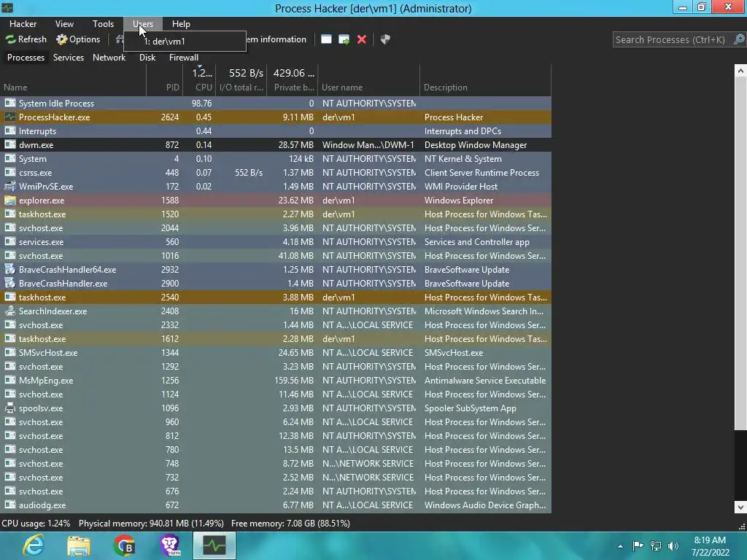Click taskhost.exe with PID 1612

(x=276, y=339)
